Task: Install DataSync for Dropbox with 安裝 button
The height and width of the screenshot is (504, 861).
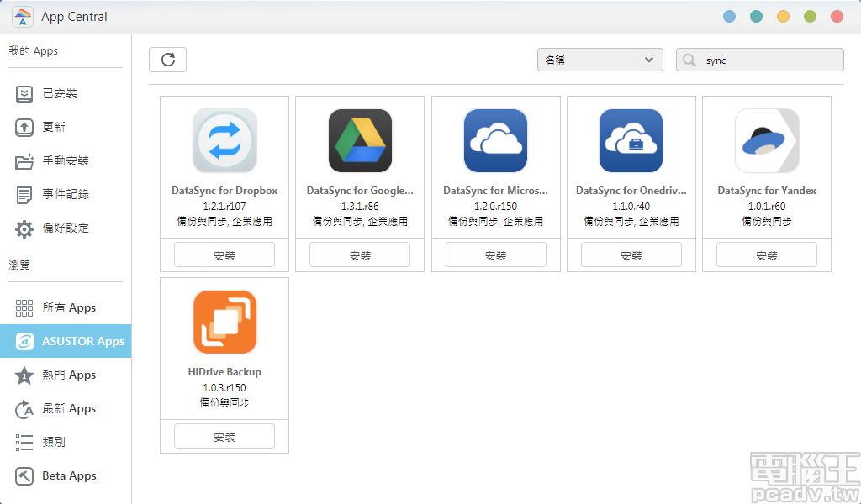Action: pyautogui.click(x=224, y=255)
